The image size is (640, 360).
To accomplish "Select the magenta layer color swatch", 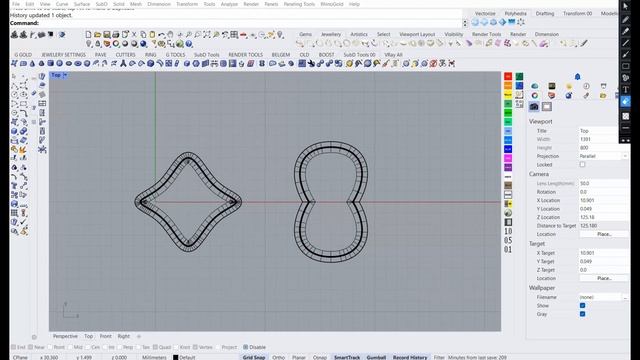I will point(508,158).
